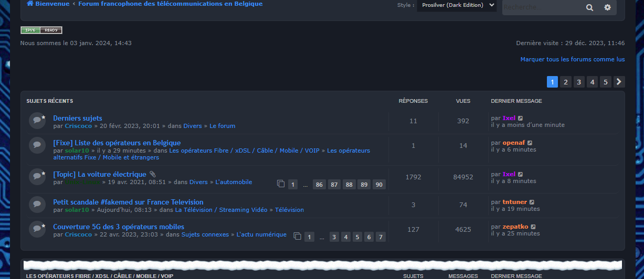Screen dimensions: 644x279
Task: Click attachment paperclip icon on La voiture électrique
Action: (152, 174)
